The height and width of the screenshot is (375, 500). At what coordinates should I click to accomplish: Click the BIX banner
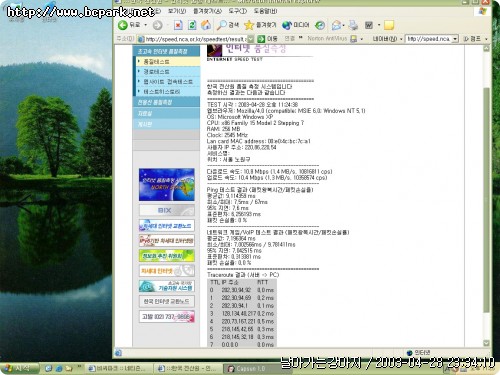coord(167,210)
